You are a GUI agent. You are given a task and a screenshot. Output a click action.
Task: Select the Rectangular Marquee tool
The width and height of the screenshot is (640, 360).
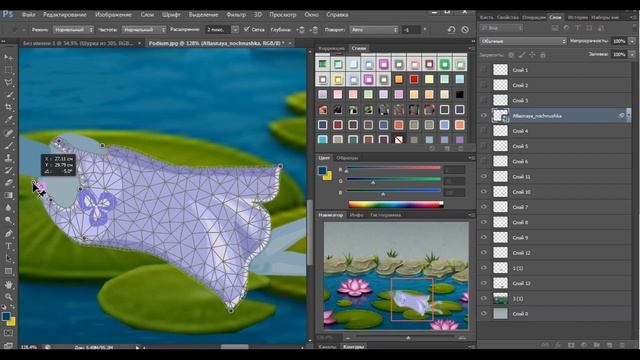8,70
